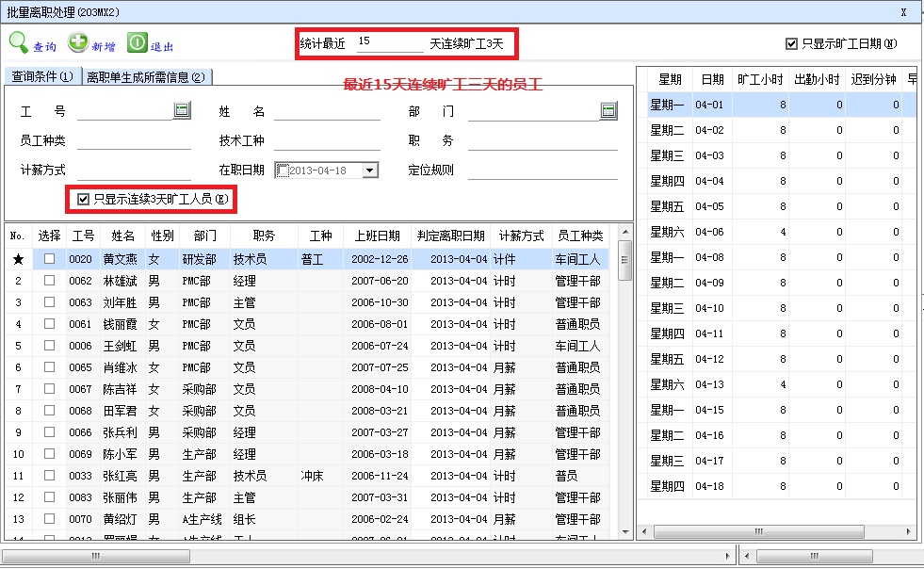Uncheck 只显示连续3天旷工人员 checkbox
The image size is (924, 569).
(84, 199)
